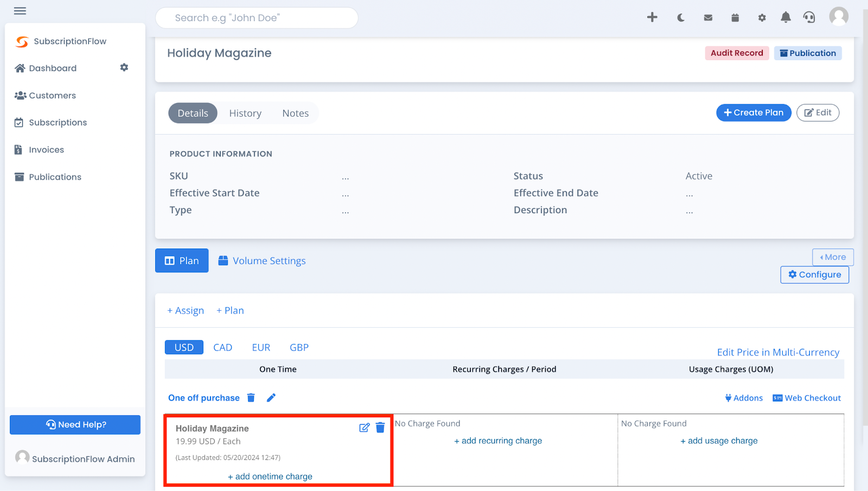
Task: Create a new record with the plus icon
Action: tap(652, 17)
